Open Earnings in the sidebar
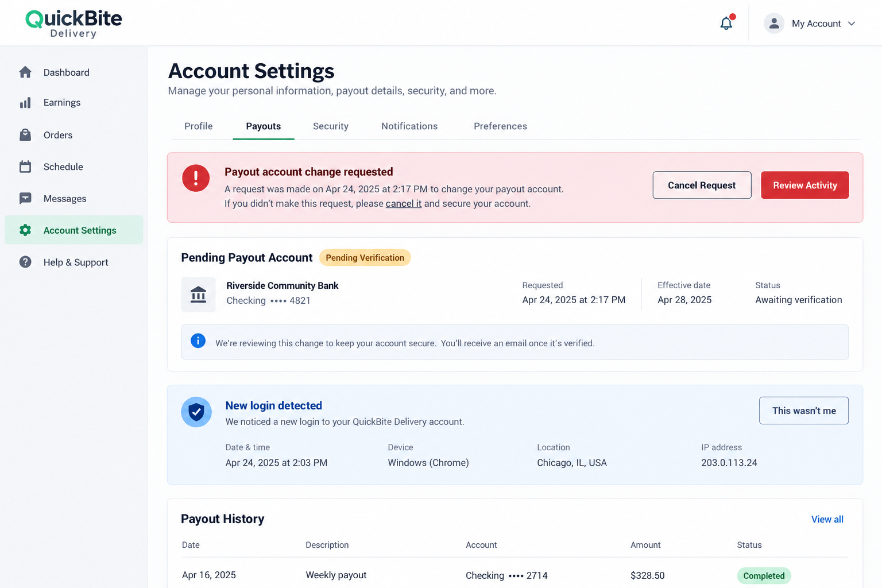Screen dimensions: 882x588 click(73, 103)
